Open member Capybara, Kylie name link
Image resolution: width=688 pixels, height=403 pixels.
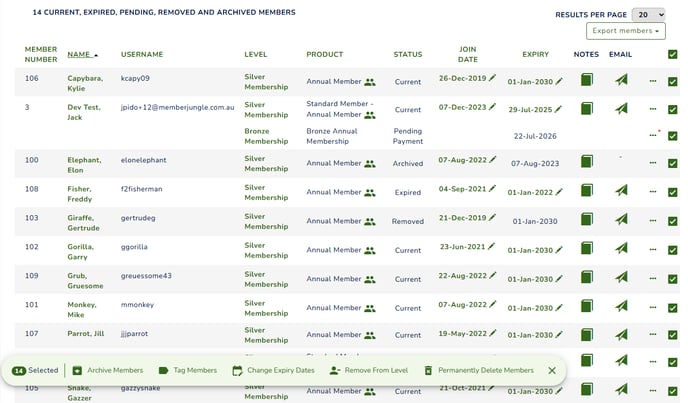click(85, 83)
